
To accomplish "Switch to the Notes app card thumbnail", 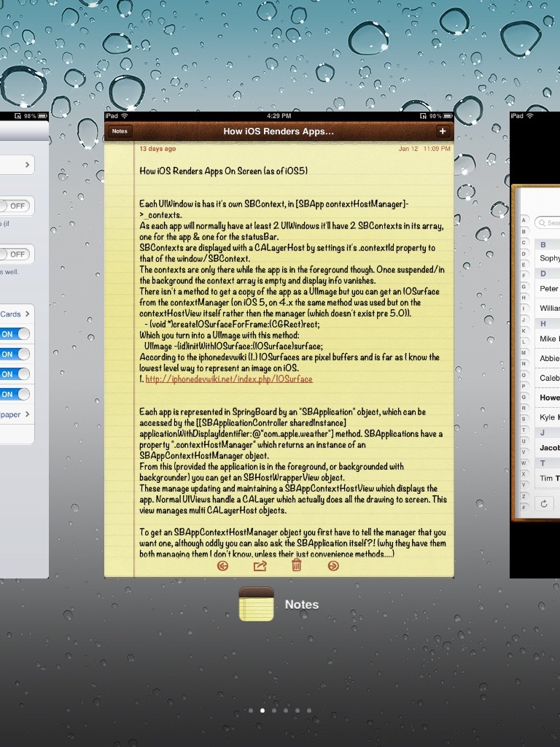I will point(279,345).
